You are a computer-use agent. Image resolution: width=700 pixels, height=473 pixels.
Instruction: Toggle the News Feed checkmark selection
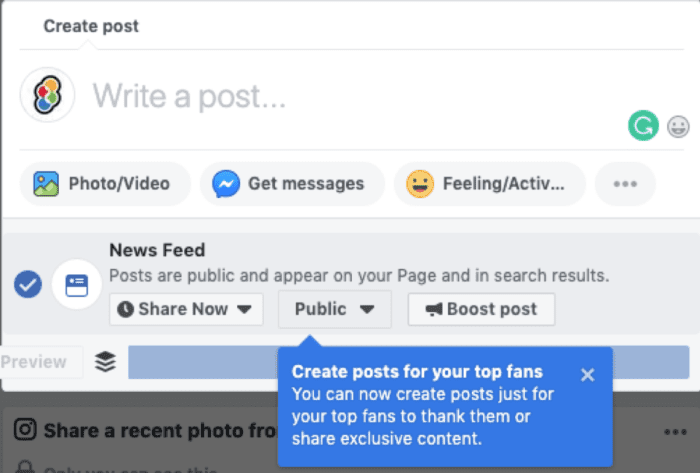[28, 286]
